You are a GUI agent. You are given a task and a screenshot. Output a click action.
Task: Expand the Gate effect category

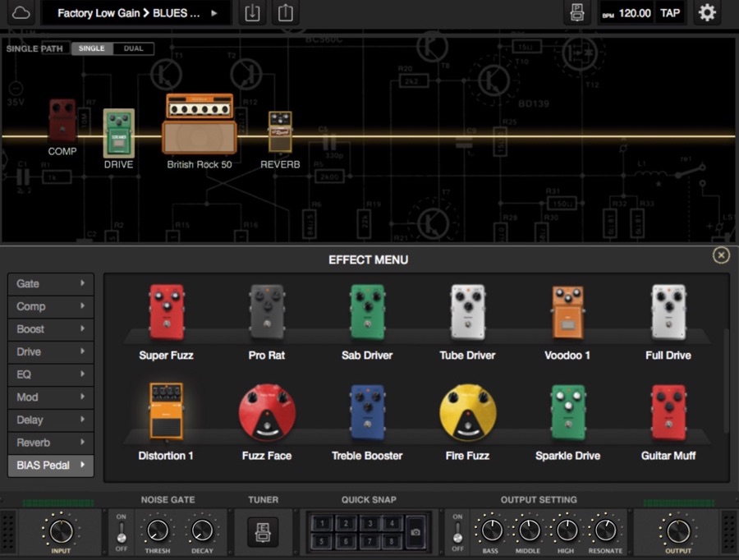(50, 284)
